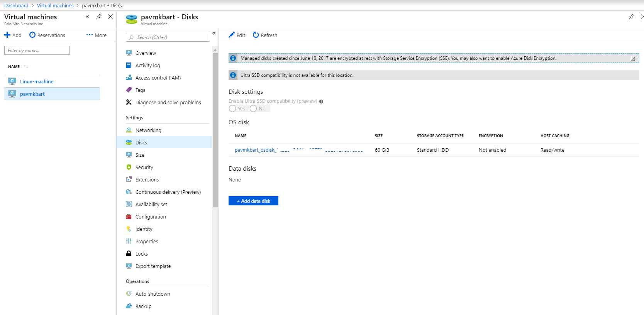The width and height of the screenshot is (644, 315).
Task: Select Yes for Ultra SSD compatibility
Action: pos(232,108)
